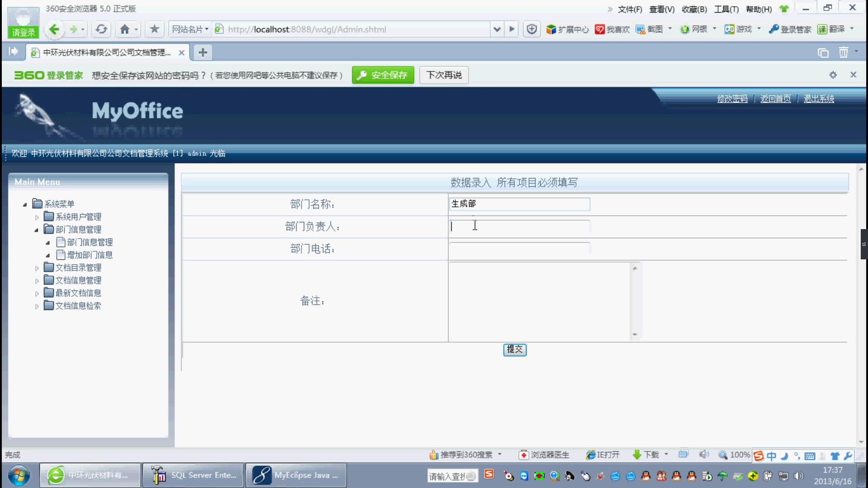Open the Windows Start button
The width and height of the screenshot is (868, 488).
pos(19,475)
